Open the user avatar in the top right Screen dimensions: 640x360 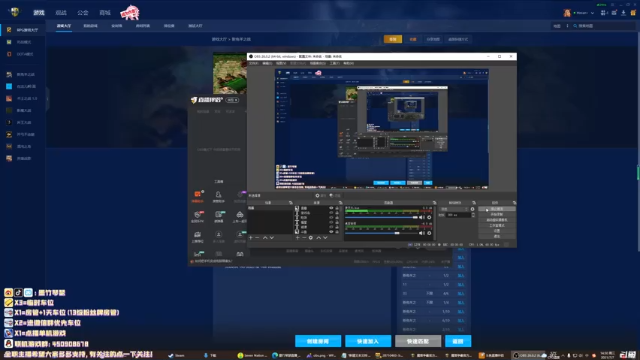click(x=567, y=13)
